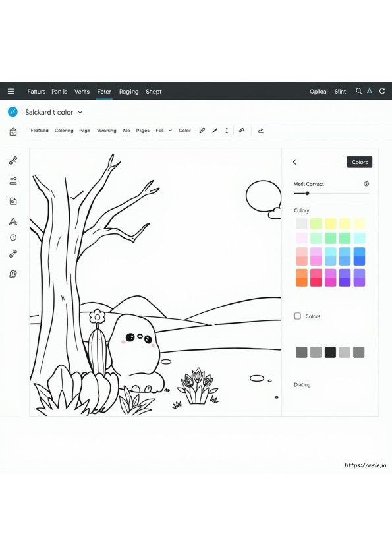392x555 pixels.
Task: Select the wrench tool in left sidebar
Action: (x=13, y=254)
